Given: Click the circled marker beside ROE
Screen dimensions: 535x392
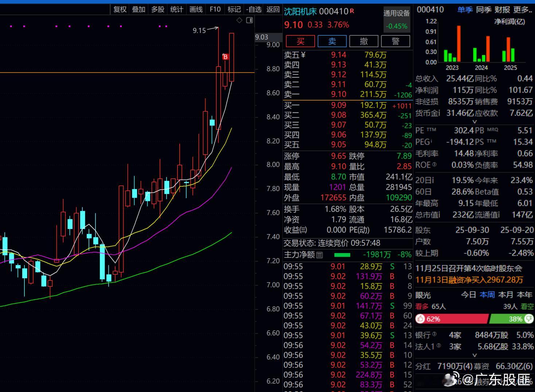Looking at the screenshot, I should click(434, 164).
